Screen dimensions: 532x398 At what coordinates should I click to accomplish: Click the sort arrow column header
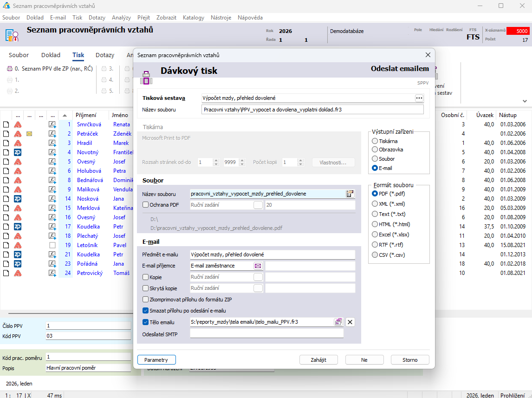pyautogui.click(x=65, y=115)
